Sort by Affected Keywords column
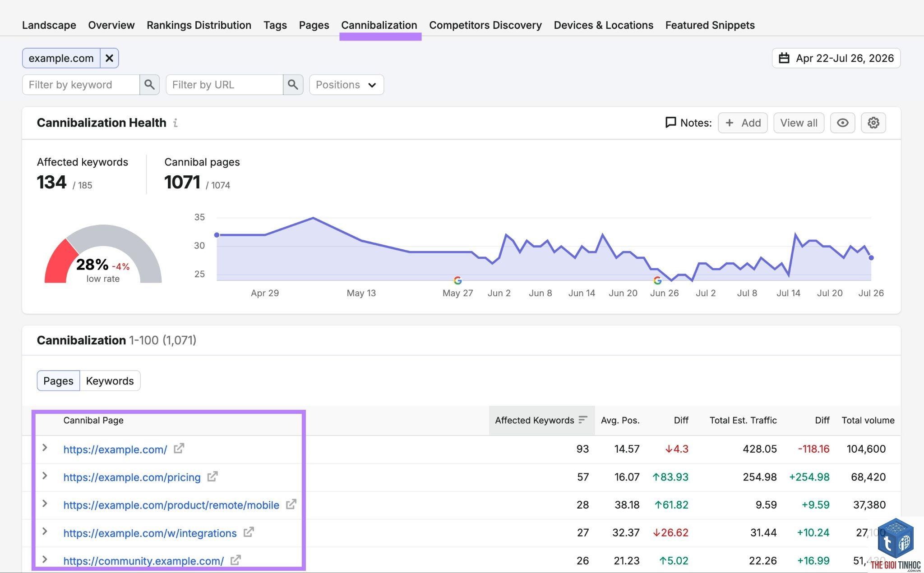Viewport: 924px width, 573px height. coord(541,420)
